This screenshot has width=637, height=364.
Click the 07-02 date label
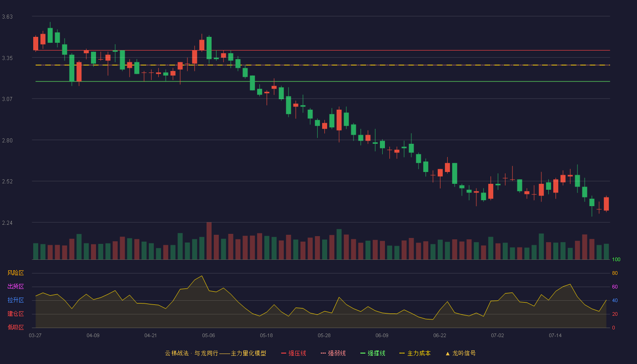tap(497, 335)
